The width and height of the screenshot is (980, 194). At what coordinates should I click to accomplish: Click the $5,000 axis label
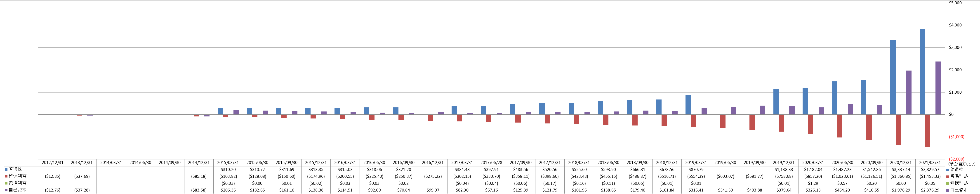955,3
